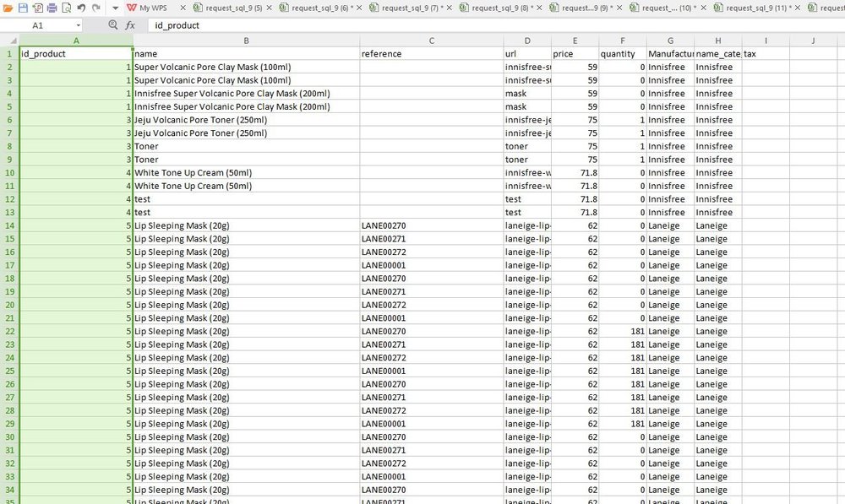The image size is (845, 504).
Task: Print the spreadsheet via the Print icon
Action: tap(52, 8)
